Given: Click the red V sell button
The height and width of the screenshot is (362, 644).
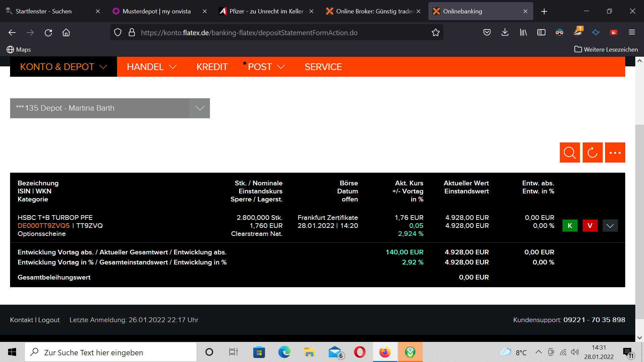Looking at the screenshot, I should click(590, 226).
